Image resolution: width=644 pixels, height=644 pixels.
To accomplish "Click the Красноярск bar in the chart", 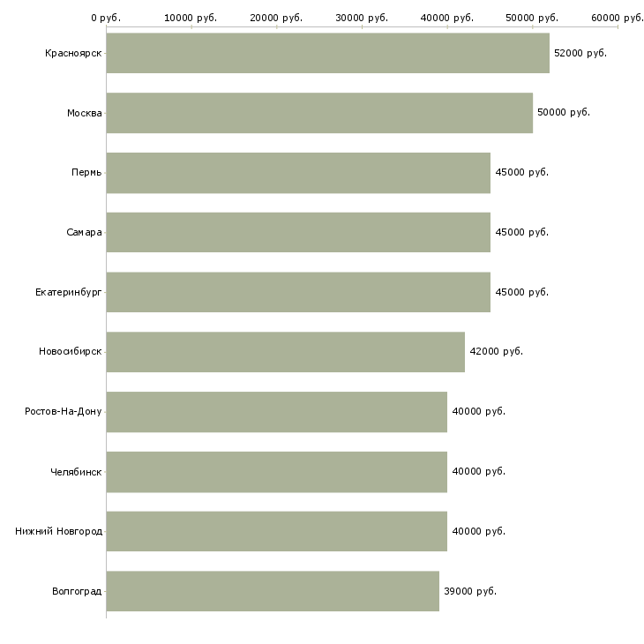I will click(327, 53).
